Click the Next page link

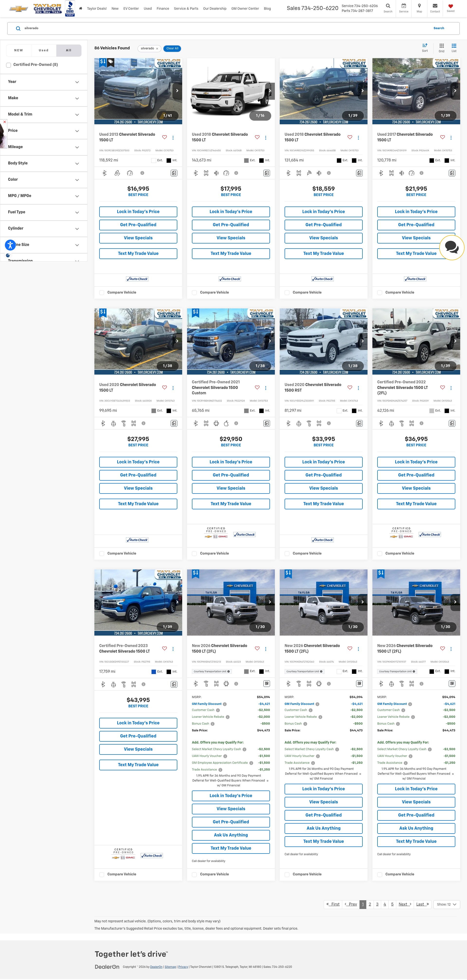pos(405,904)
